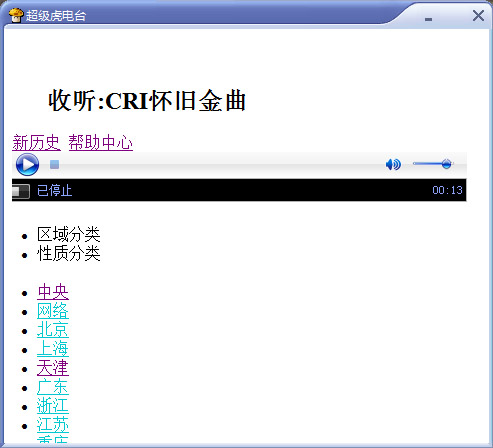The image size is (493, 448).
Task: Open the 江苏 station list
Action: [53, 425]
